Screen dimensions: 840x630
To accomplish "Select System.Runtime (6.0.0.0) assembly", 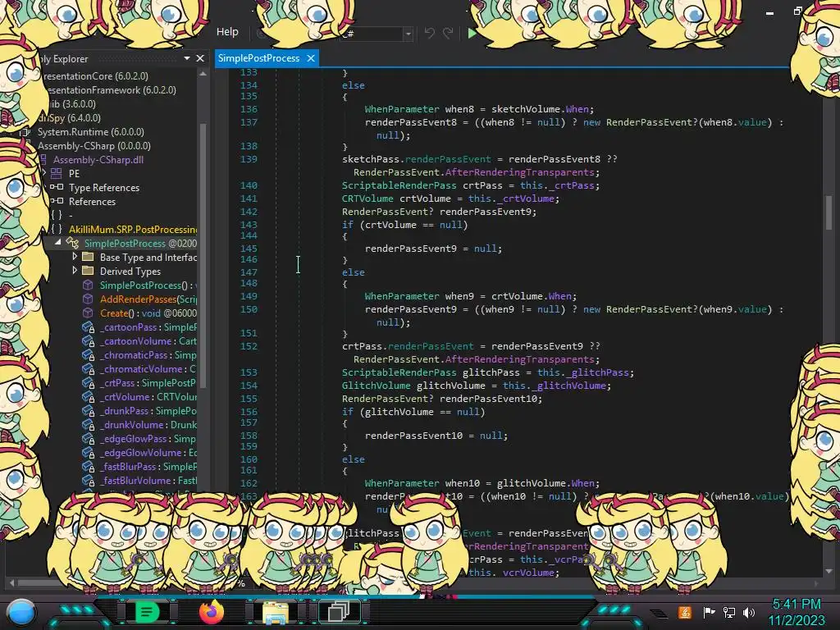I will click(90, 132).
